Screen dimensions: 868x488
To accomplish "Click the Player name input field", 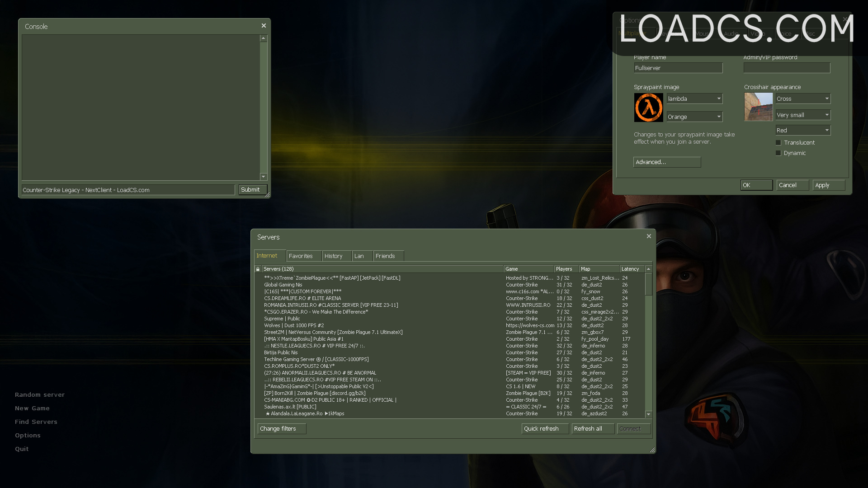I will point(678,68).
